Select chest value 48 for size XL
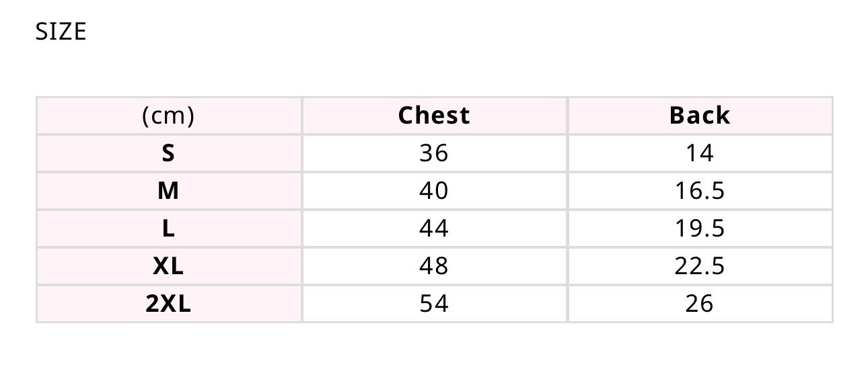This screenshot has height=379, width=868. coord(434,267)
